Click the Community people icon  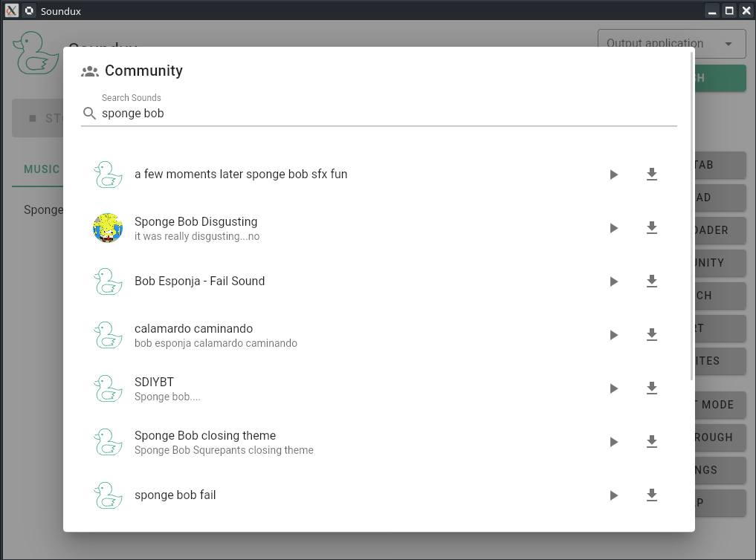point(90,71)
